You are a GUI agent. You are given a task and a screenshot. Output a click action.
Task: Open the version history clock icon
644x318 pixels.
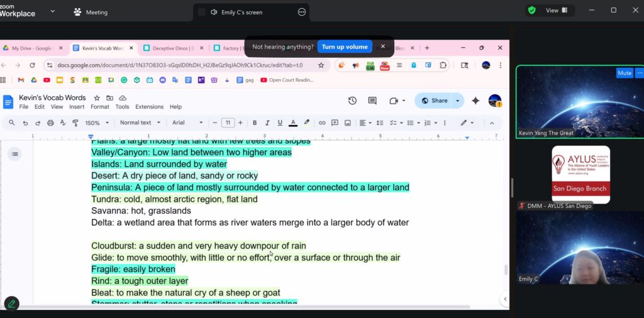(352, 101)
